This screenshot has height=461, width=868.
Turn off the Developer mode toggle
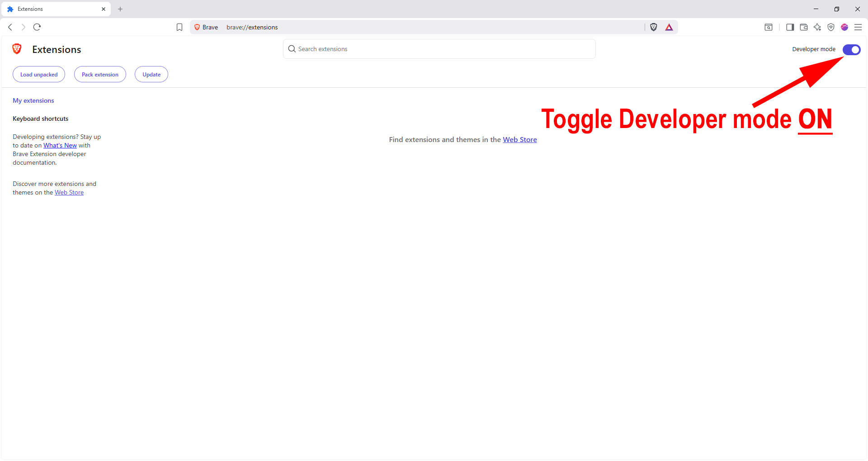point(851,49)
